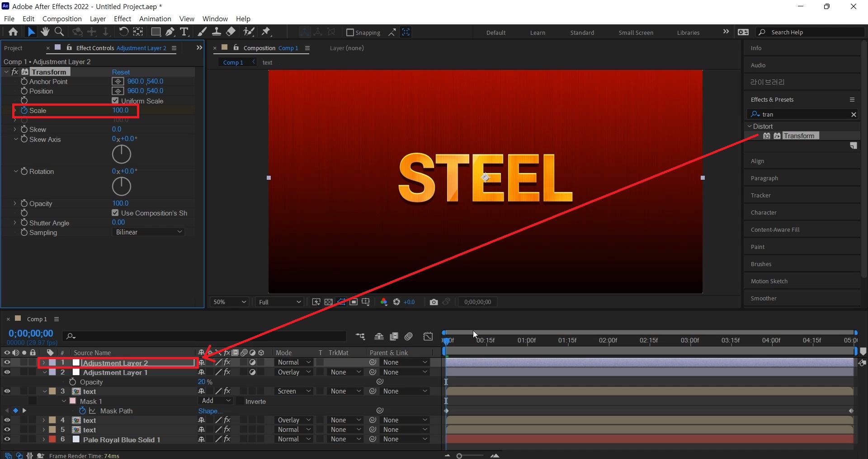Select the Zoom magnifier tool

click(x=59, y=32)
